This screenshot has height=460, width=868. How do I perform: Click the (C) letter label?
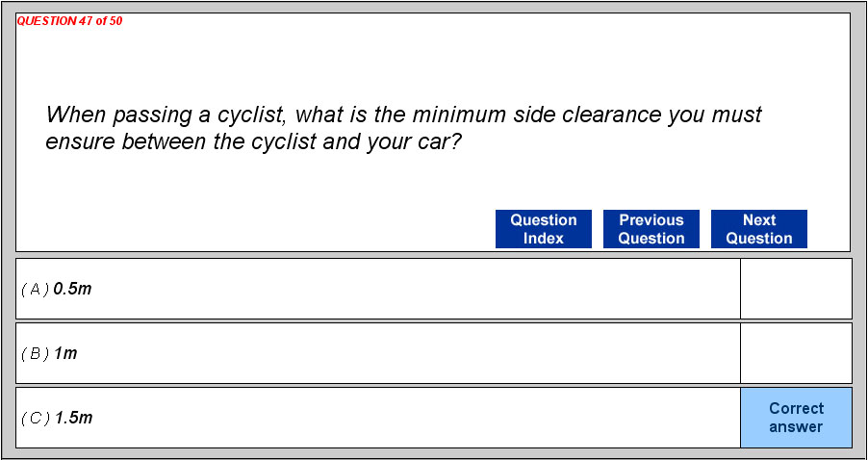click(35, 418)
